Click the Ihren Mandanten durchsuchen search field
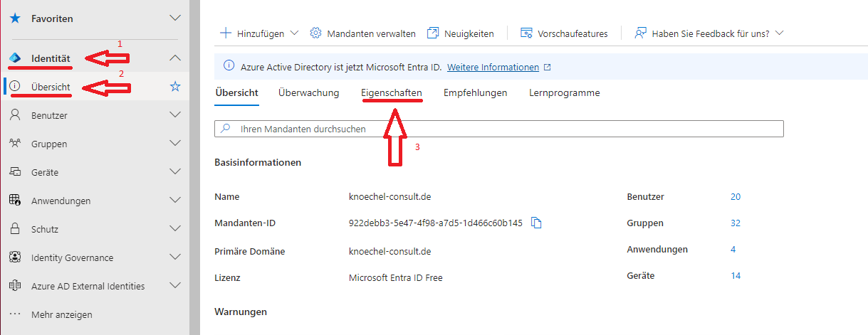 click(498, 129)
